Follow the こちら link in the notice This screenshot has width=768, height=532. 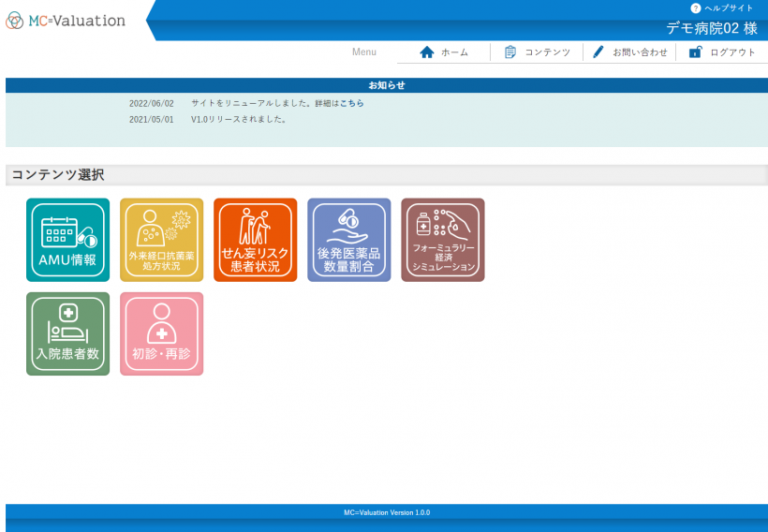click(x=351, y=103)
